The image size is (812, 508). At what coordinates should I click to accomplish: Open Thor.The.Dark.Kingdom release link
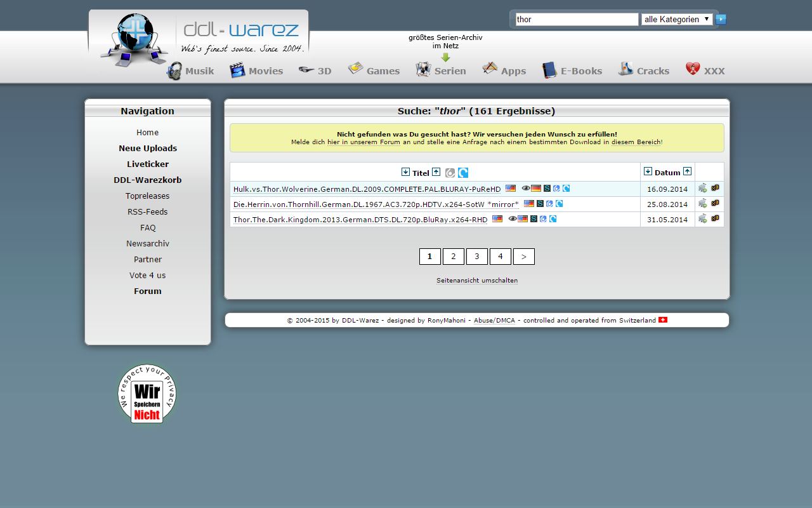360,220
